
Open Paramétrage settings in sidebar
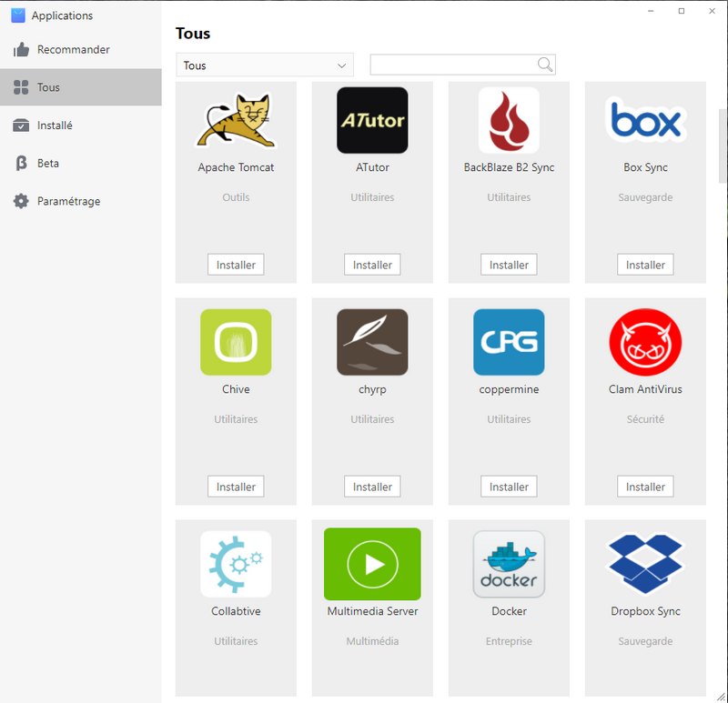[68, 202]
